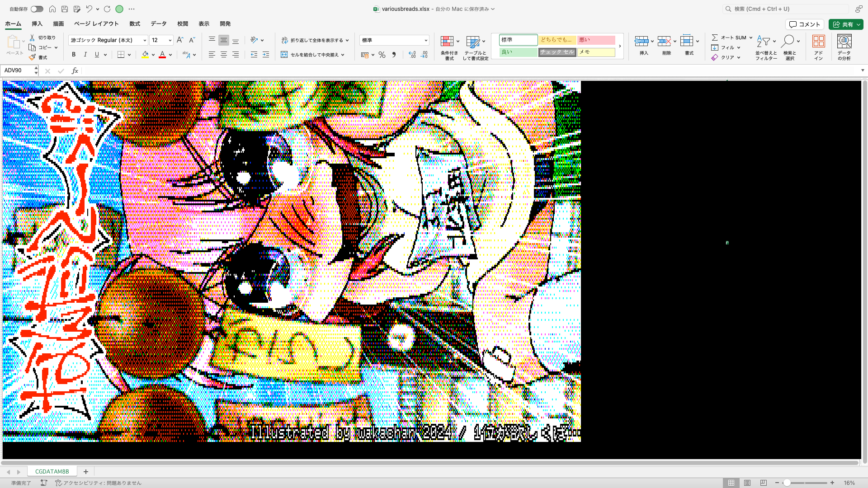Image resolution: width=868 pixels, height=488 pixels.
Task: Open the オート SUM dropdown arrow
Action: [x=751, y=38]
